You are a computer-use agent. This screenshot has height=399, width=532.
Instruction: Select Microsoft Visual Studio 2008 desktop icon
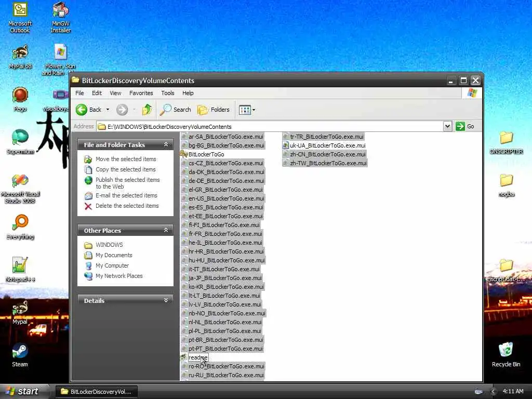[20, 189]
